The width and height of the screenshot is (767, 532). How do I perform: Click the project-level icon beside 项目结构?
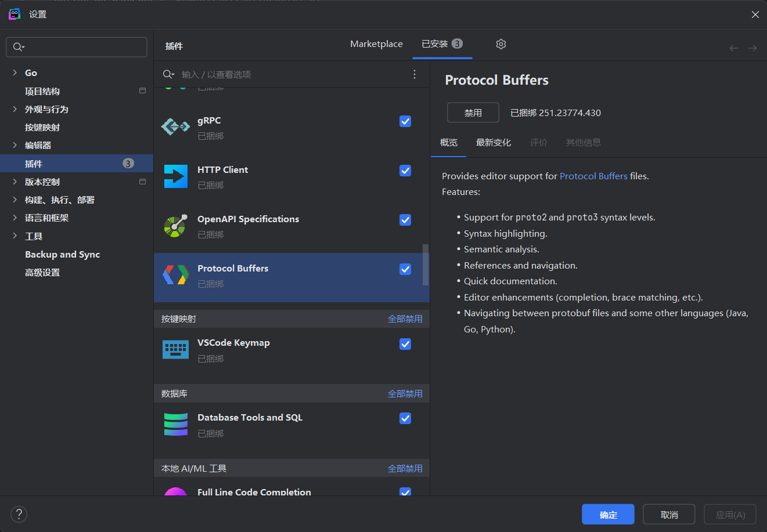tap(142, 91)
